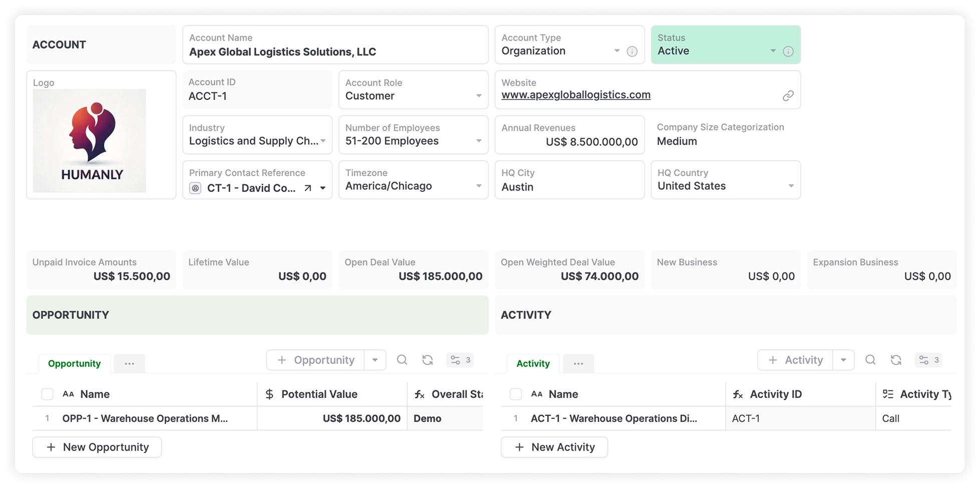
Task: Click the Status field info icon
Action: pos(788,51)
